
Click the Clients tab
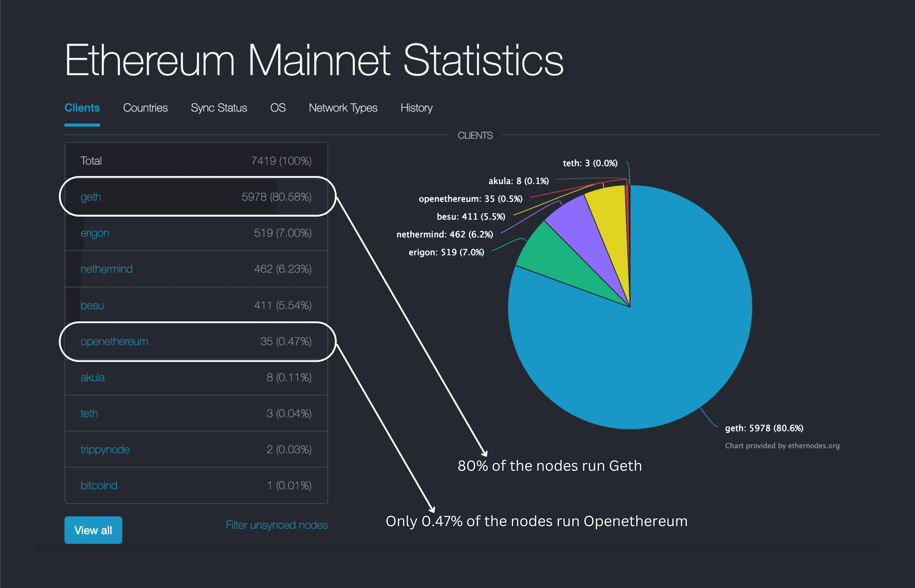[82, 108]
